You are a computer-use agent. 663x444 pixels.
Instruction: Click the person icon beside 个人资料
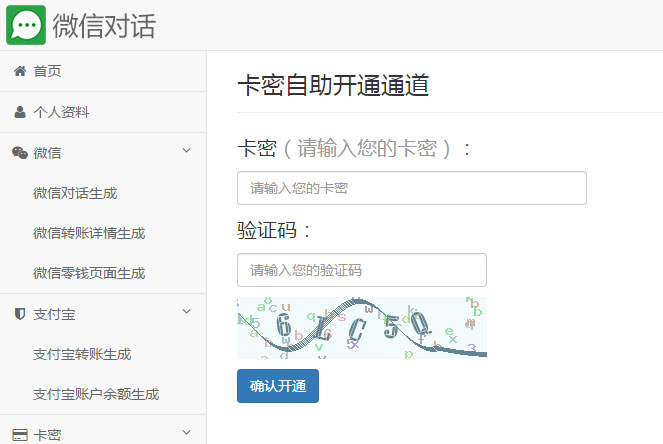coord(19,112)
